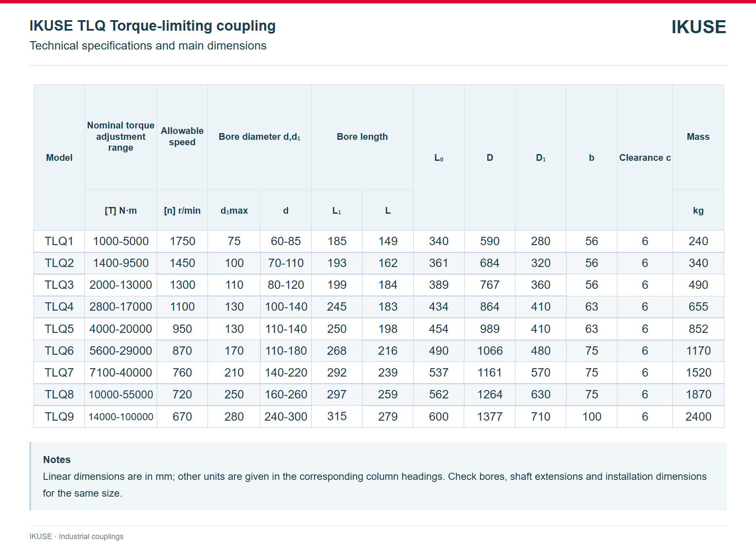Viewport: 756px width, 555px height.
Task: Select the "L₀" column header
Action: [439, 158]
